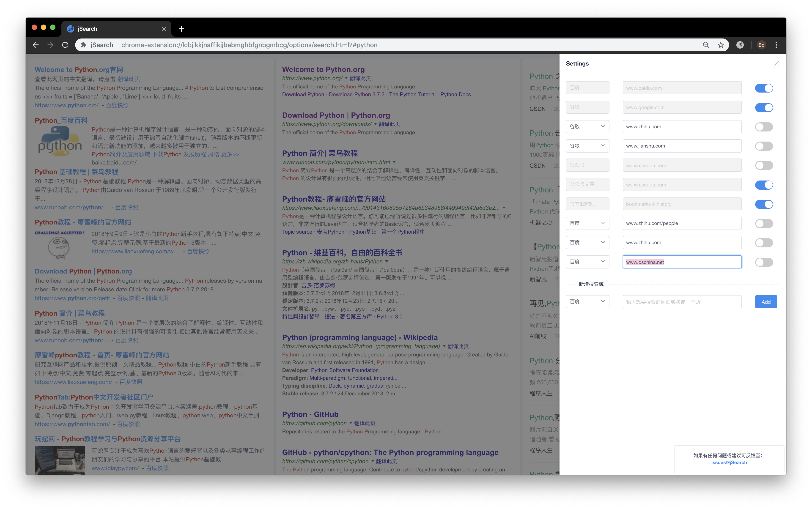The width and height of the screenshot is (812, 509).
Task: Open engine dropdown for www.zhihu.com/people row
Action: point(587,223)
